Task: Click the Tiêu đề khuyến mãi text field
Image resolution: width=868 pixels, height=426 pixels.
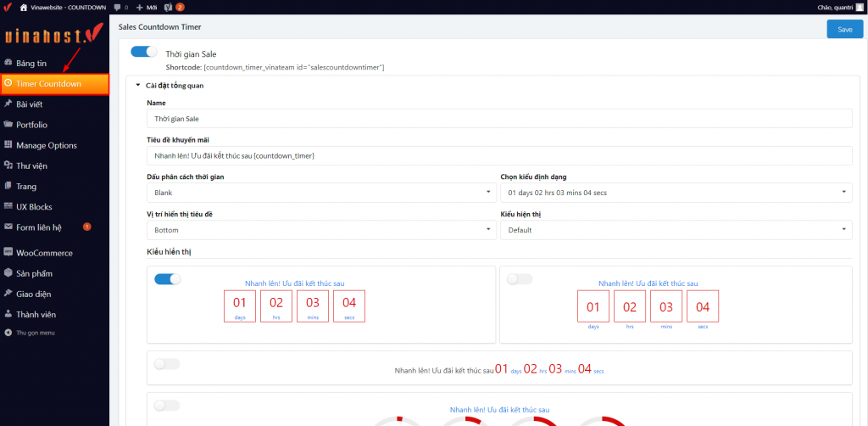Action: 498,156
